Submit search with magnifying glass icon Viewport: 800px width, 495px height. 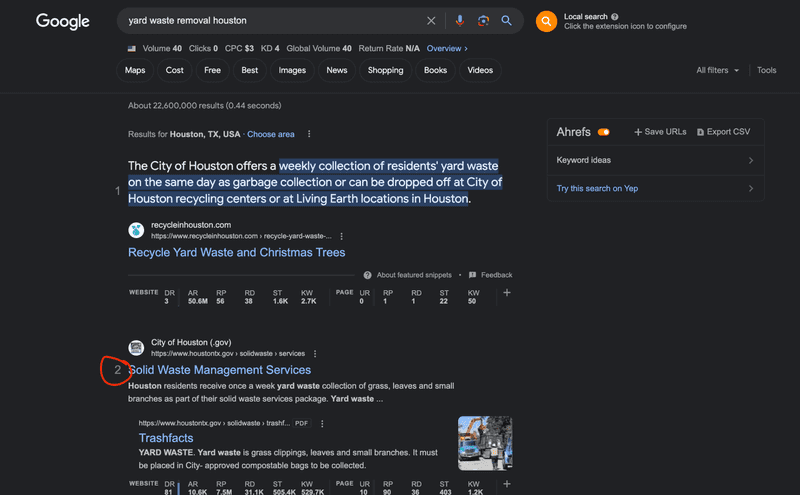click(506, 20)
